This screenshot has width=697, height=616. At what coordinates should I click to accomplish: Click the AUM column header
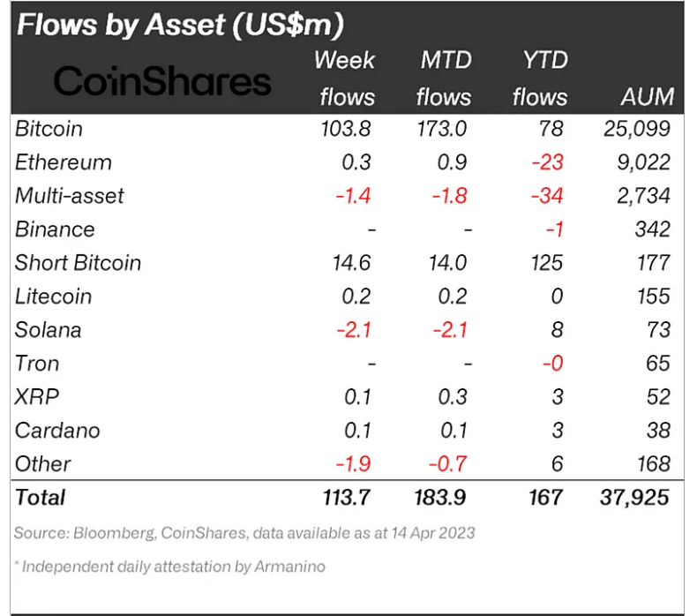tap(647, 96)
